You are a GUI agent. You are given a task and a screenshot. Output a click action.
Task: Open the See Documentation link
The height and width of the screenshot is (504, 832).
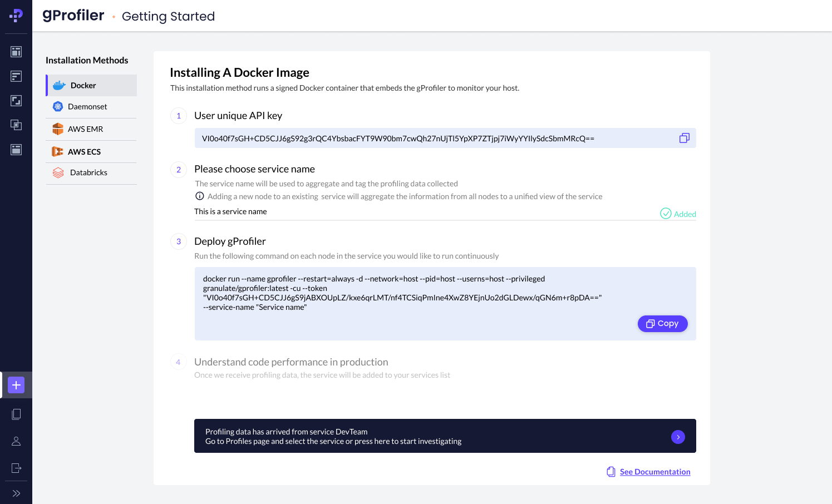(x=654, y=472)
